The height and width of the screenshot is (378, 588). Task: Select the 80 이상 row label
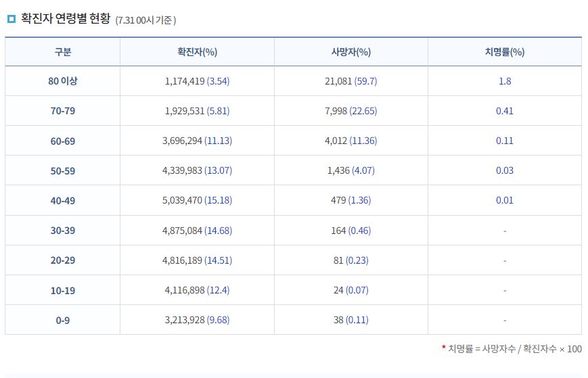[x=63, y=81]
